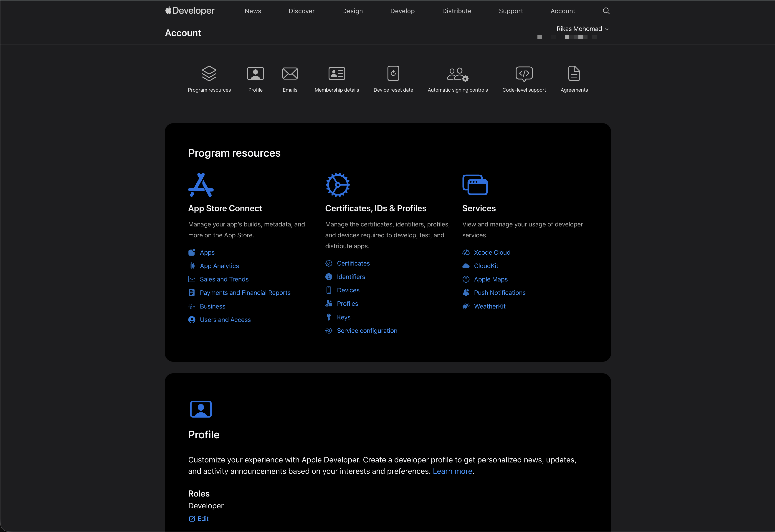775x532 pixels.
Task: Go to the News page
Action: pos(253,11)
